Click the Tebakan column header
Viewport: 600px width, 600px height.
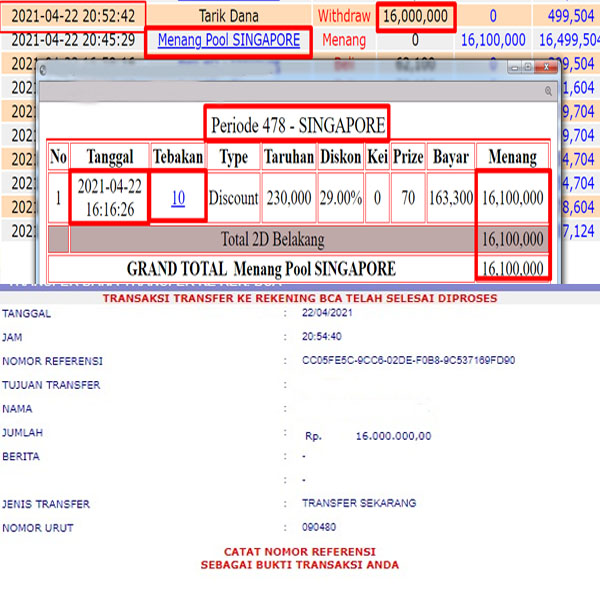click(178, 157)
